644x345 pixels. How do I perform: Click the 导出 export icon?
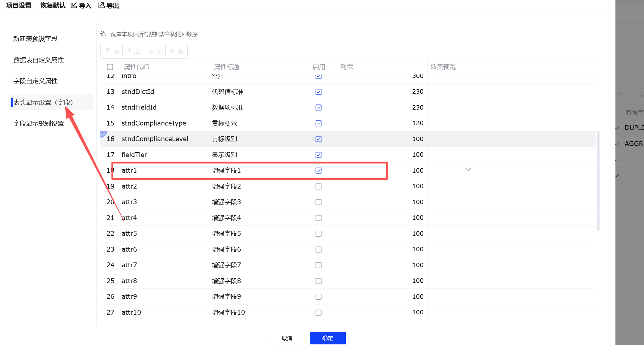[101, 5]
